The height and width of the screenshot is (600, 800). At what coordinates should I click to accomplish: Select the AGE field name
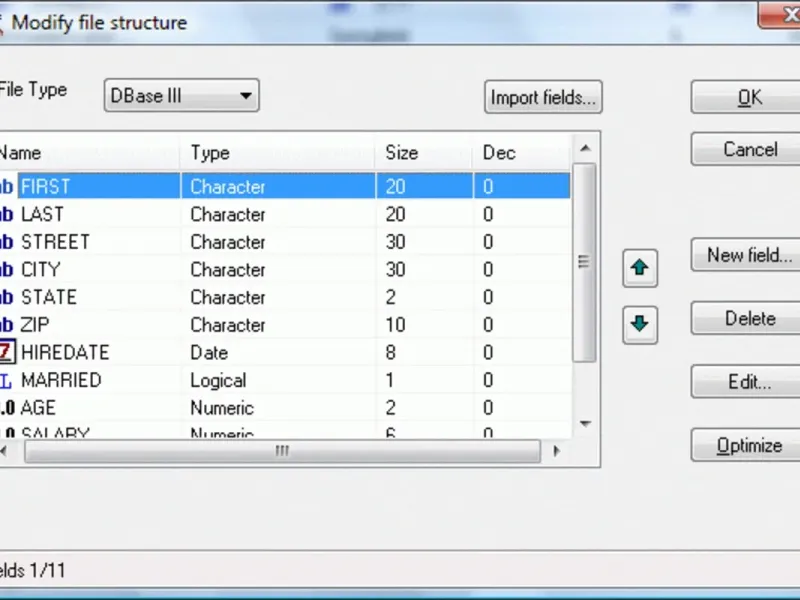click(38, 408)
